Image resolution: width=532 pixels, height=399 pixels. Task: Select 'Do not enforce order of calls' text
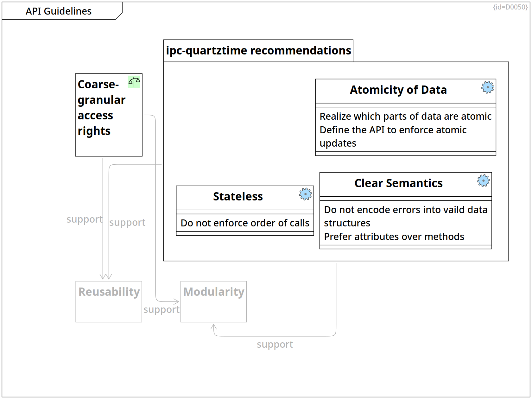pos(245,223)
